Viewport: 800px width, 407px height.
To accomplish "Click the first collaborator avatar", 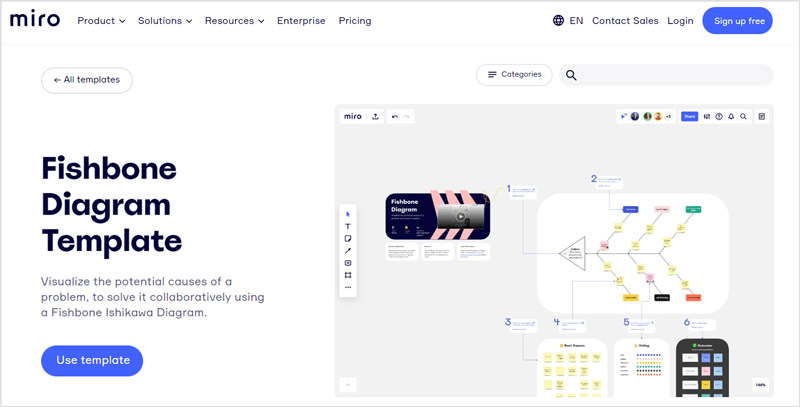I will [635, 116].
